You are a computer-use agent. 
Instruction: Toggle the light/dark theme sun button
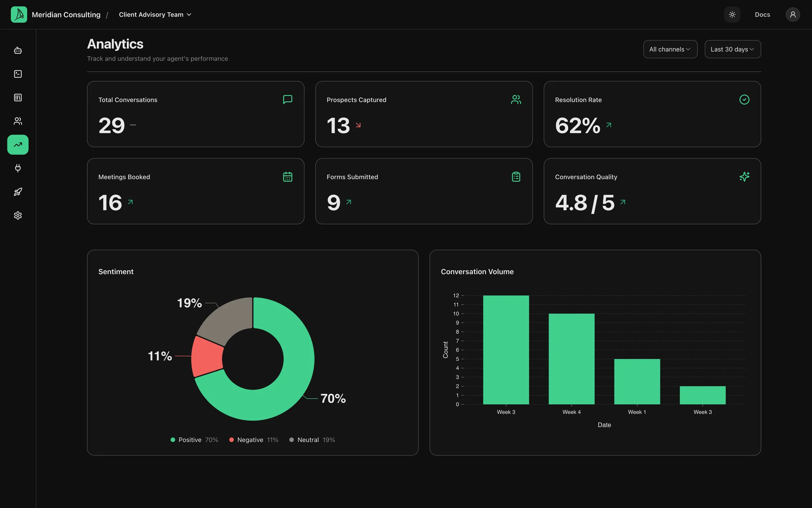[732, 15]
